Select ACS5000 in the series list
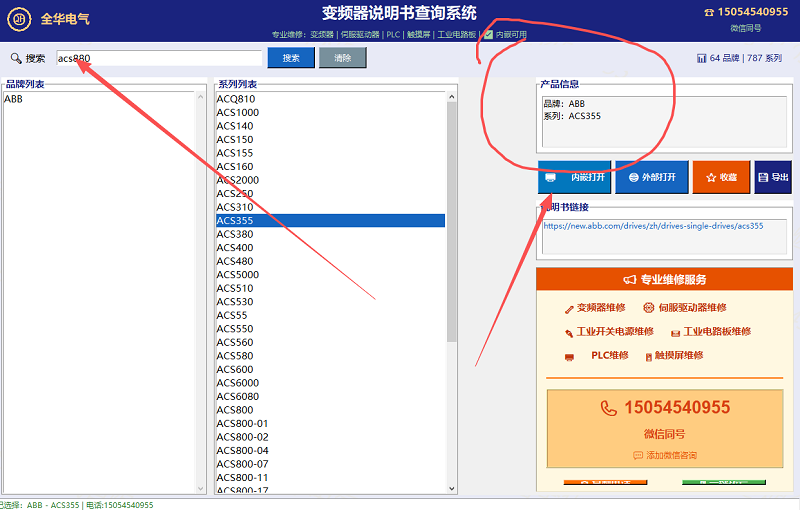The width and height of the screenshot is (800, 510). coord(238,274)
